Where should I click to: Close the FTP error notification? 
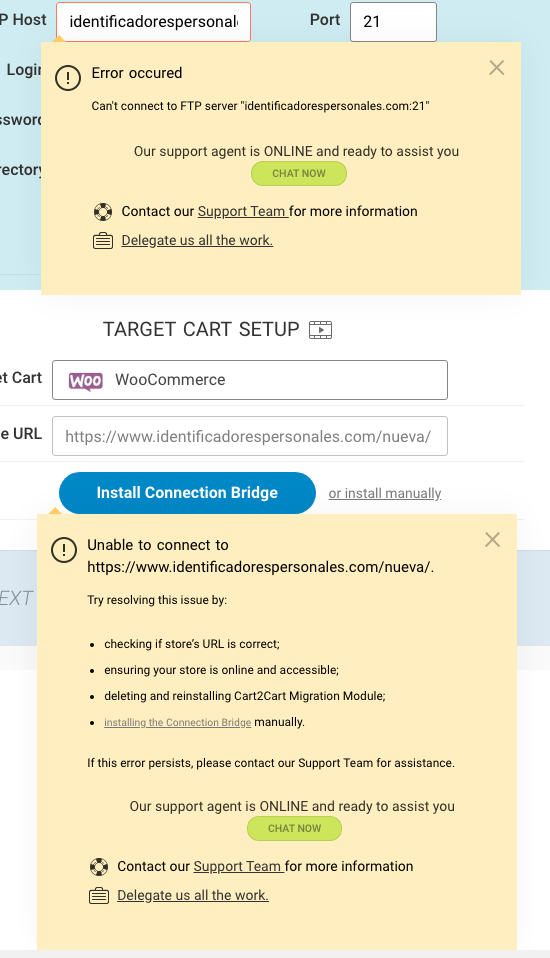497,68
